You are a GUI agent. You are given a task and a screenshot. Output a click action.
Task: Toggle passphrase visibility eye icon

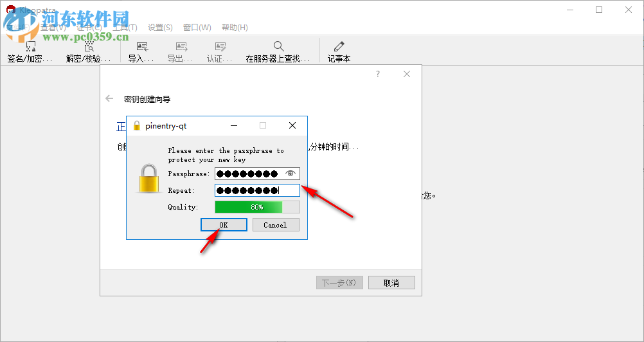tap(291, 174)
